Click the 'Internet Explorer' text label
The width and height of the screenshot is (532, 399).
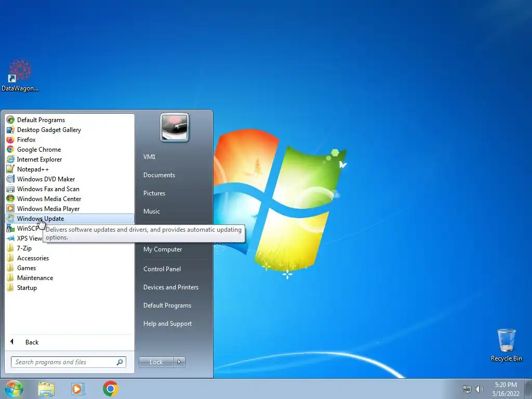click(39, 159)
